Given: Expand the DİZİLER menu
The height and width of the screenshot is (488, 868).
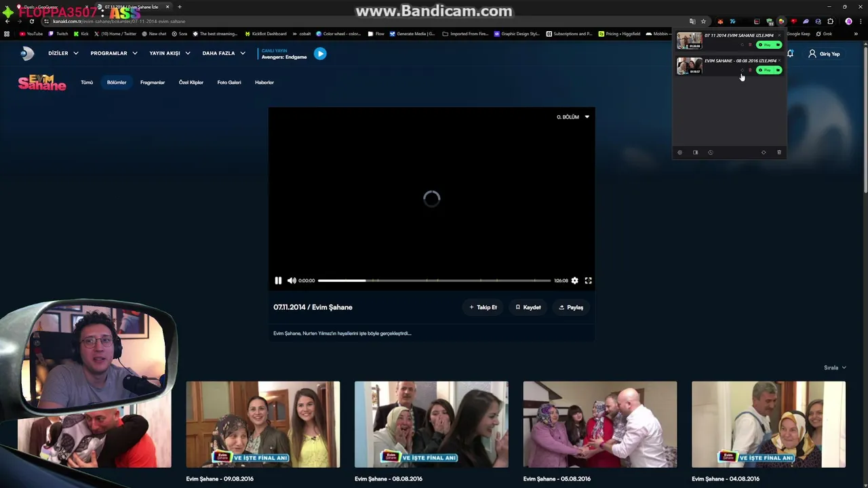Looking at the screenshot, I should 63,54.
